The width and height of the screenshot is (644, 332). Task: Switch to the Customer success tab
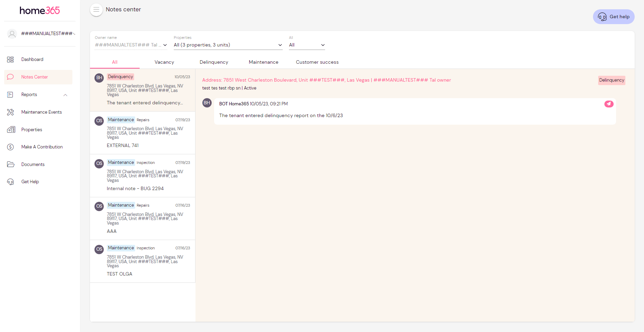317,62
